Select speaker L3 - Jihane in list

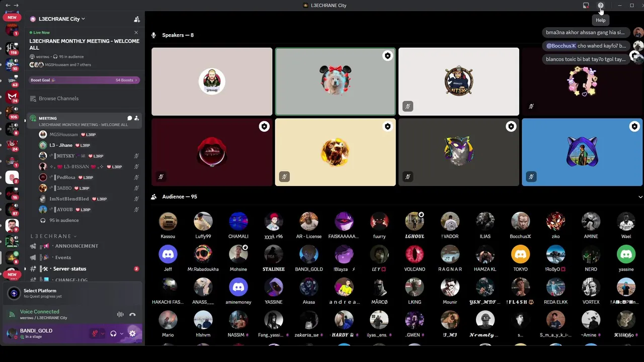[x=89, y=145]
